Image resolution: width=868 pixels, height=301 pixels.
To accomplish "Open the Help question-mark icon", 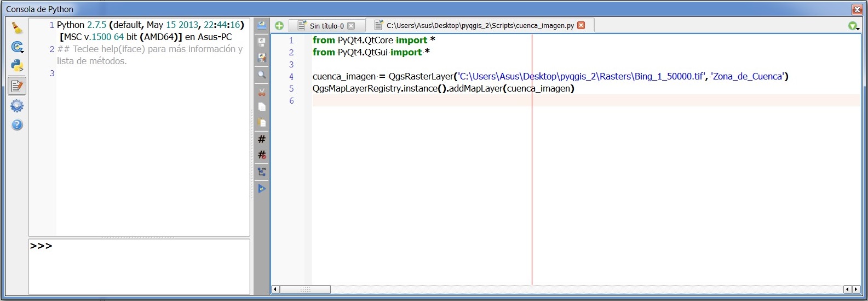I will click(17, 125).
